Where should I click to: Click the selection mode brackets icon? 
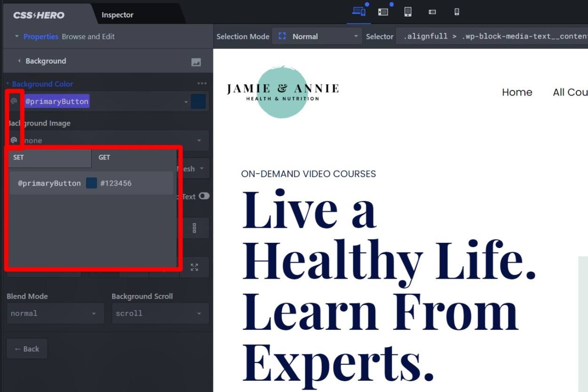(x=282, y=36)
